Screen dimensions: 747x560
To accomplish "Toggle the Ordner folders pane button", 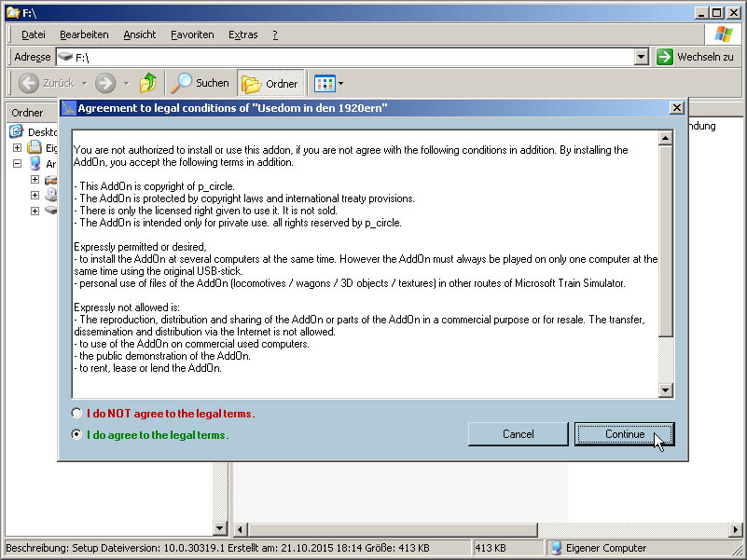I will [270, 83].
